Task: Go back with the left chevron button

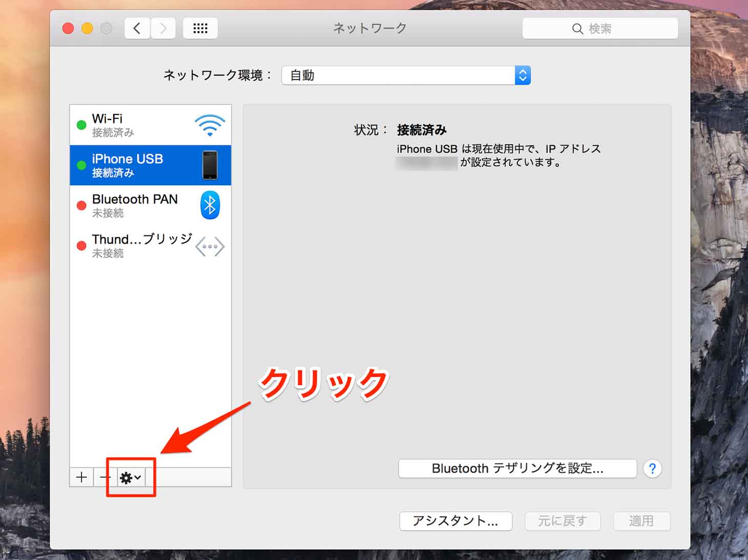Action: (137, 28)
